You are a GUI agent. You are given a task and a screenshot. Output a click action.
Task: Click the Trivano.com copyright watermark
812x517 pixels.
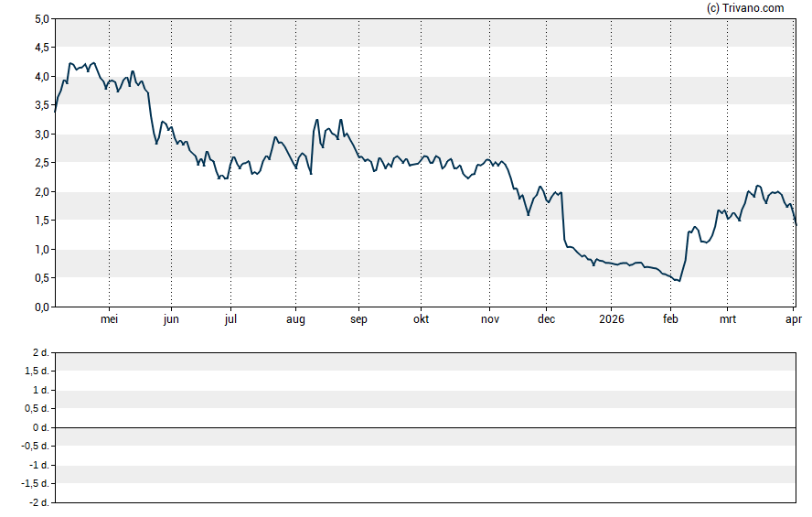pos(745,8)
